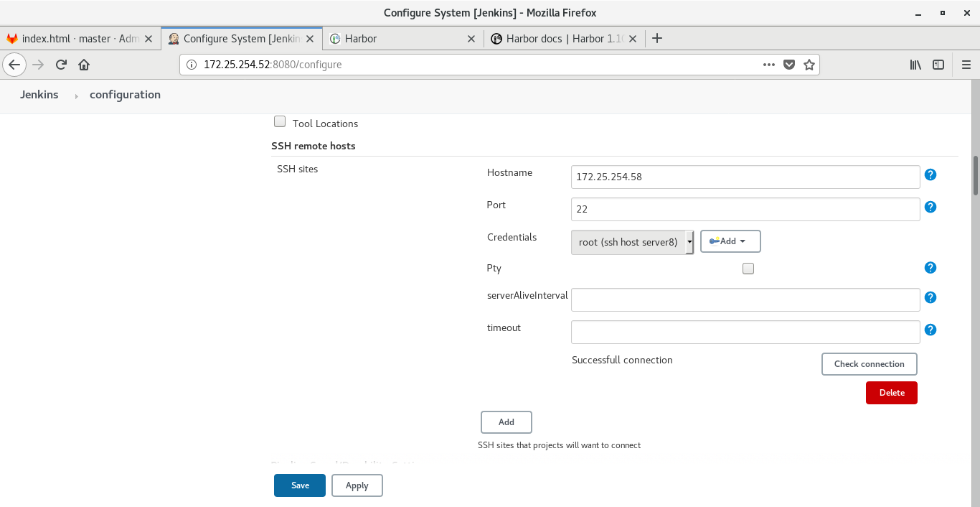The width and height of the screenshot is (980, 507).
Task: Click the SSH remote hosts heading
Action: pos(314,146)
